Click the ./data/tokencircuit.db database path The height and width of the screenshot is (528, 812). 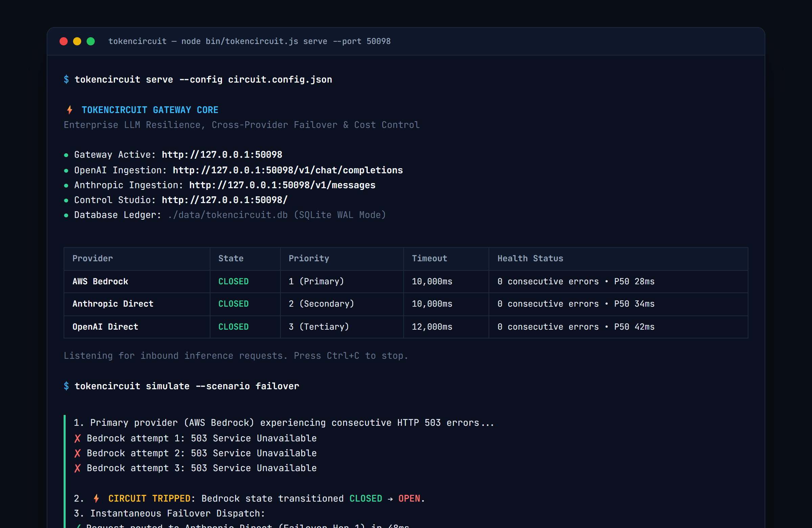pos(228,215)
